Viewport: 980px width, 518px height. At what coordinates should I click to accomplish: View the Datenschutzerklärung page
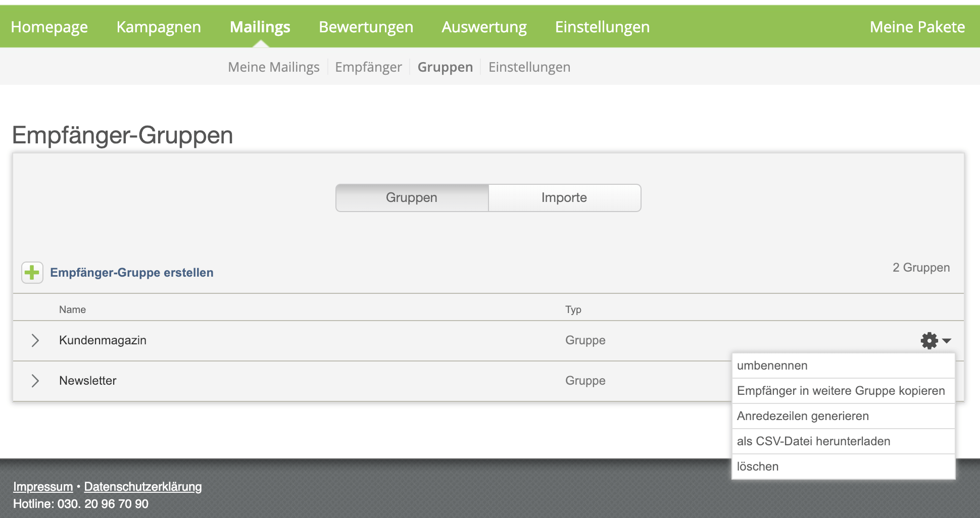(143, 486)
